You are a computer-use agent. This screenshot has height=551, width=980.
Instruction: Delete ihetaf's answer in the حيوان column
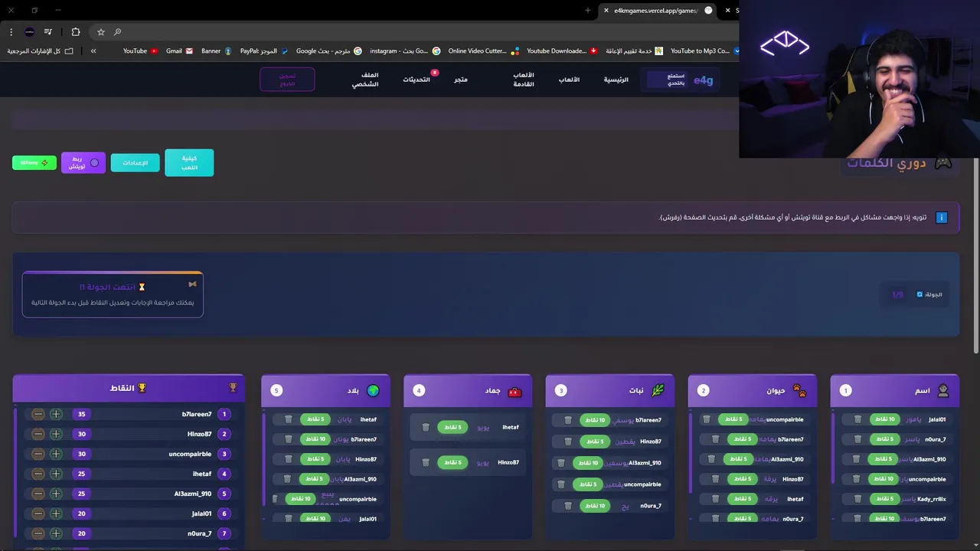[x=715, y=499]
